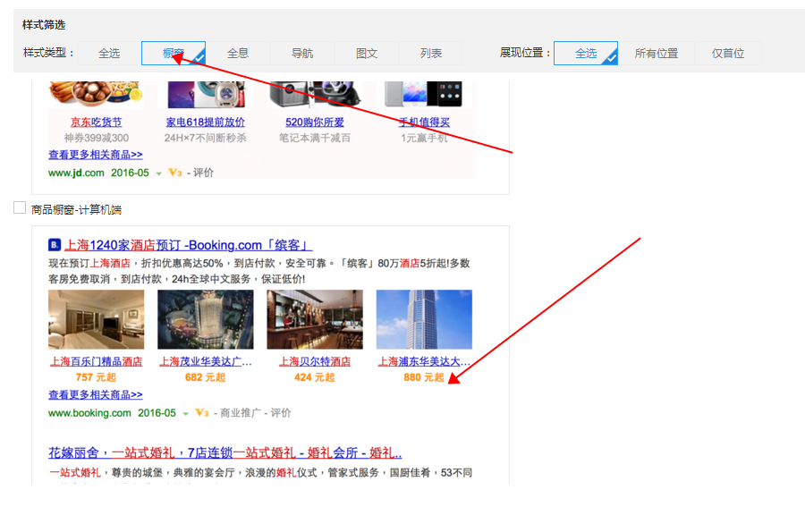Click the JD snacks product thumbnail
This screenshot has height=532, width=805.
pyautogui.click(x=96, y=95)
